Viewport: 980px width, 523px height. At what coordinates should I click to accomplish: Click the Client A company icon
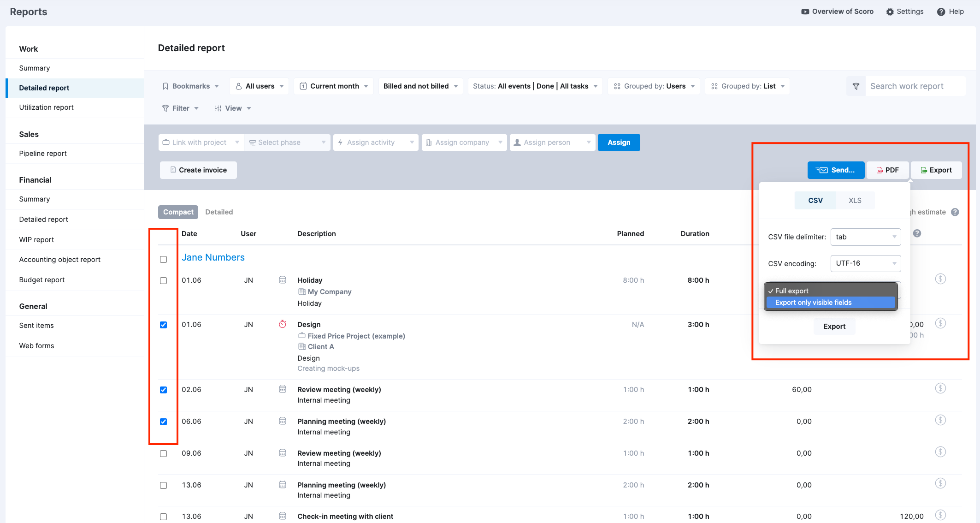[x=302, y=347]
